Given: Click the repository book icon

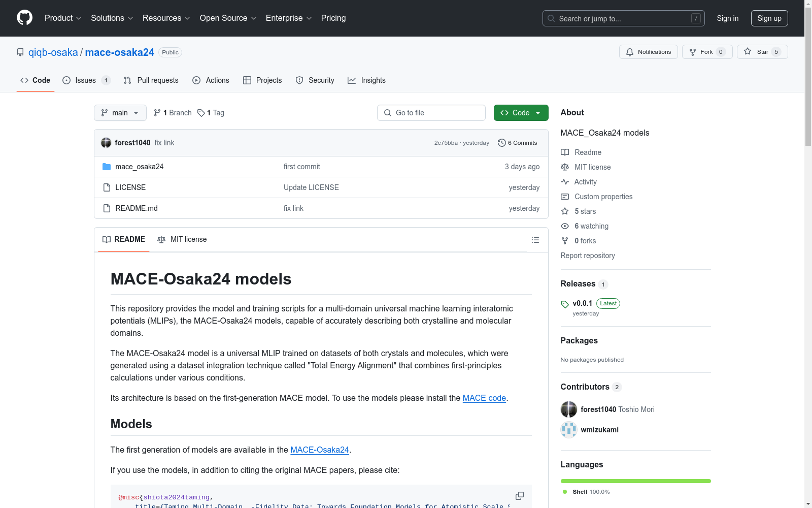Looking at the screenshot, I should 20,52.
